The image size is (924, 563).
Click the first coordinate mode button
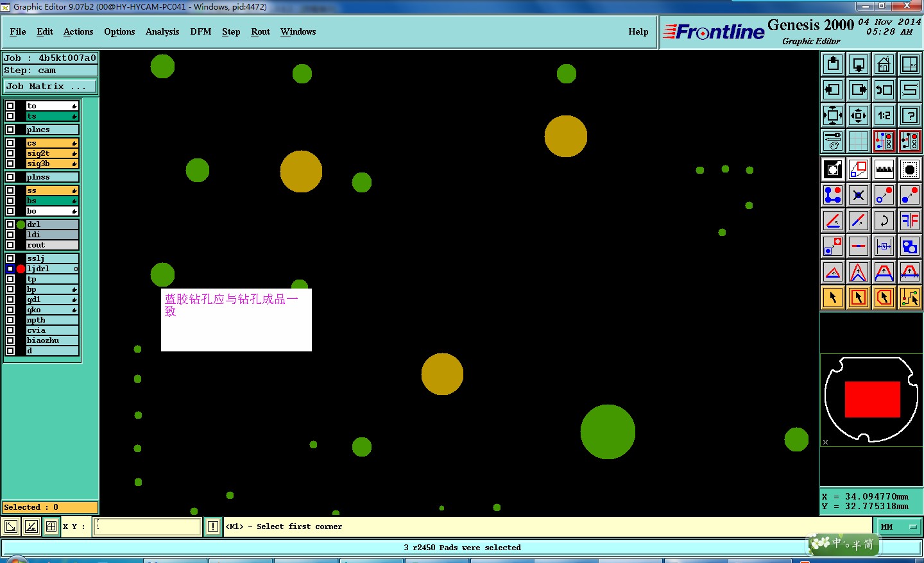tap(11, 526)
